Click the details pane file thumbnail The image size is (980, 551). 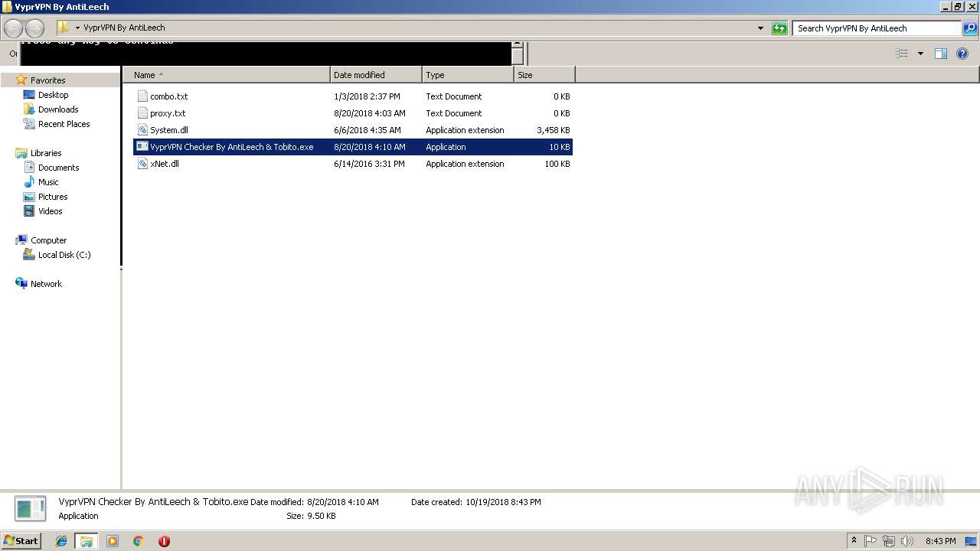31,509
